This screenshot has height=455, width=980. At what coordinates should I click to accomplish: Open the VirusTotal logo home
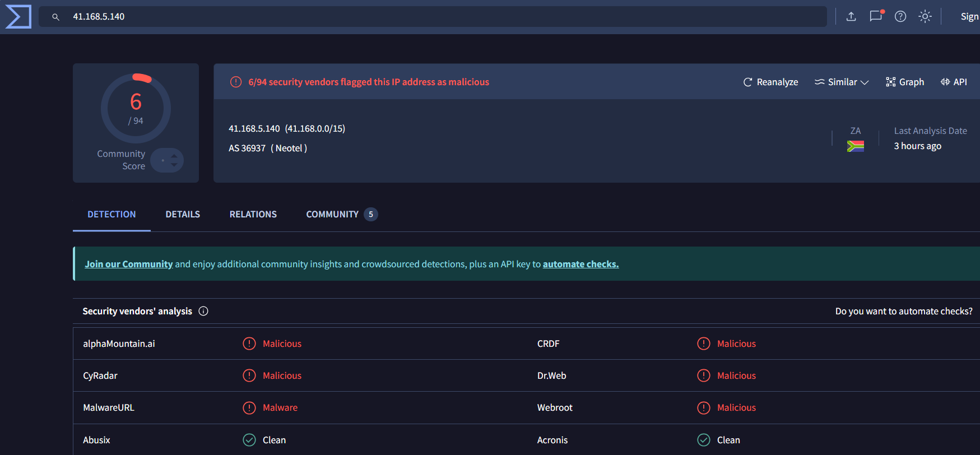click(18, 16)
